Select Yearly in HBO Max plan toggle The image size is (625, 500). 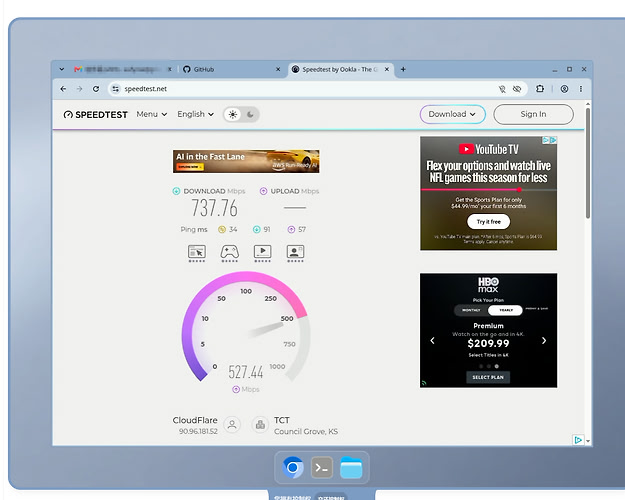(x=505, y=310)
